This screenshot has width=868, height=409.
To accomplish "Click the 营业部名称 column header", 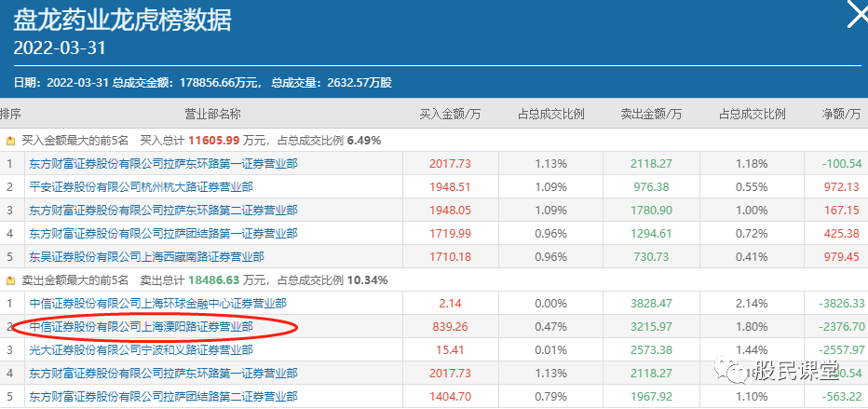I will (212, 114).
